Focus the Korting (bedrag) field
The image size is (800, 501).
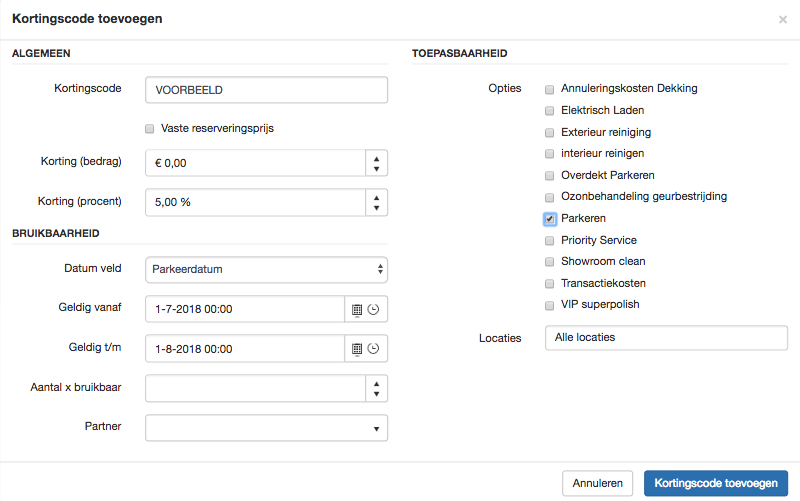[256, 163]
